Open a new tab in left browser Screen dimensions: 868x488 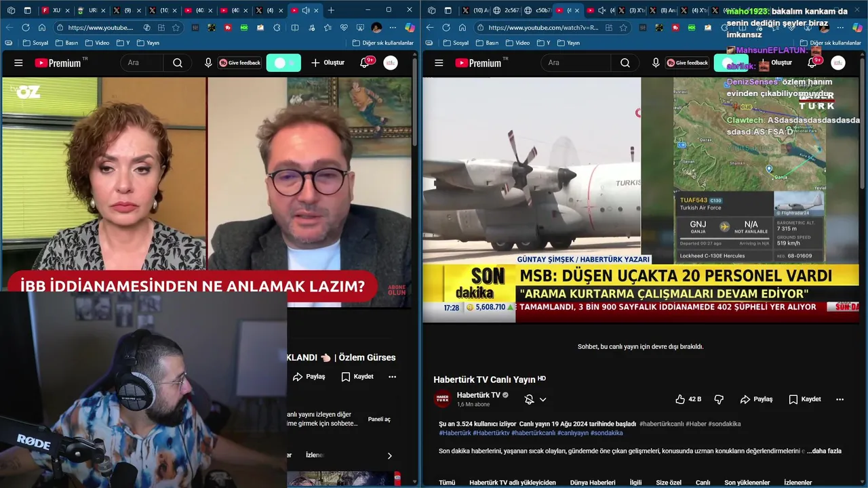click(x=331, y=10)
